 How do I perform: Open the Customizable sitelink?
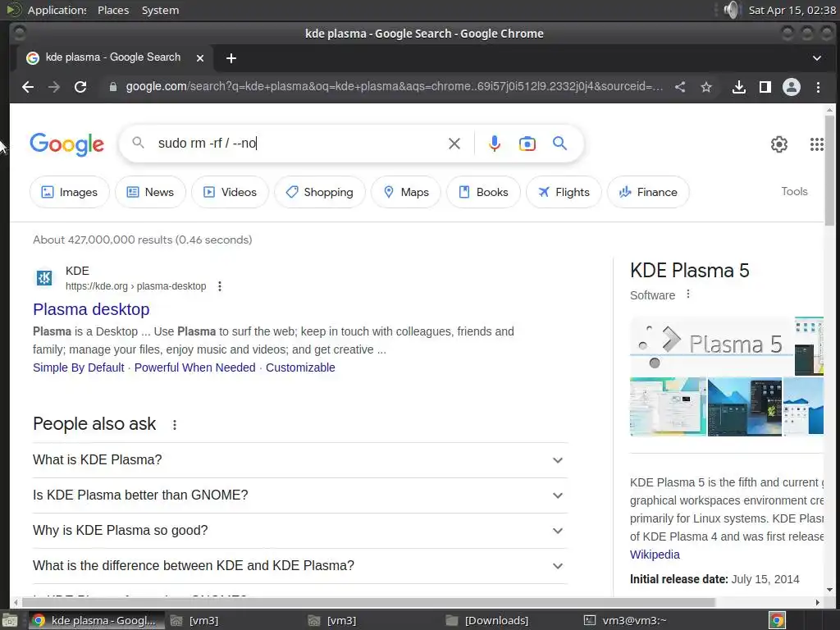(300, 367)
